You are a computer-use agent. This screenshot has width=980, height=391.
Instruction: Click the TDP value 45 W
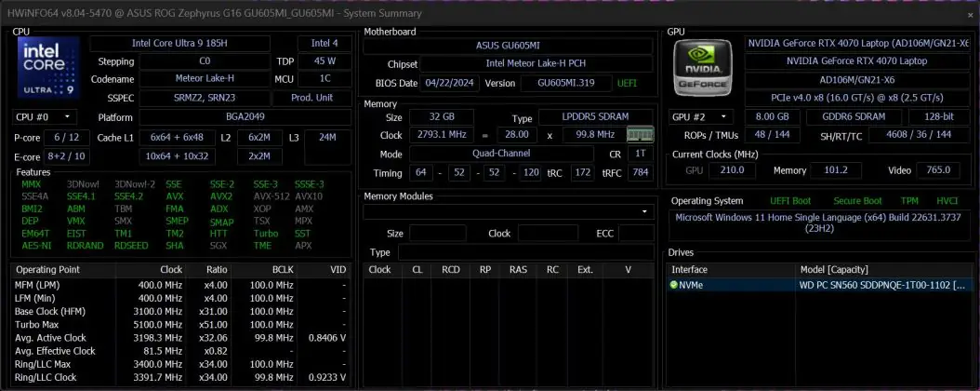pos(324,61)
